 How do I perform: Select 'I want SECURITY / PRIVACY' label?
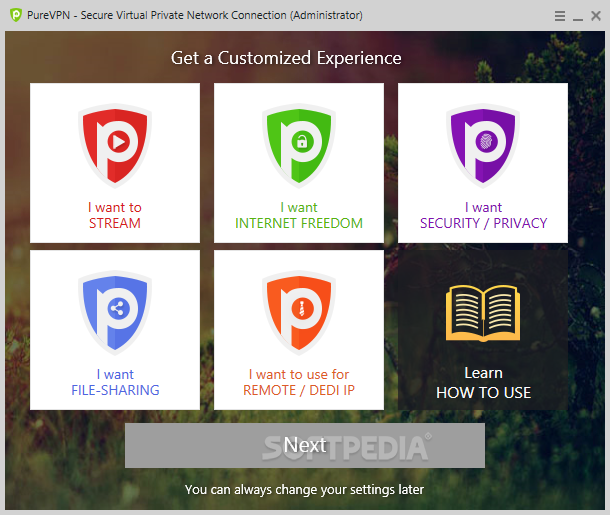(483, 215)
